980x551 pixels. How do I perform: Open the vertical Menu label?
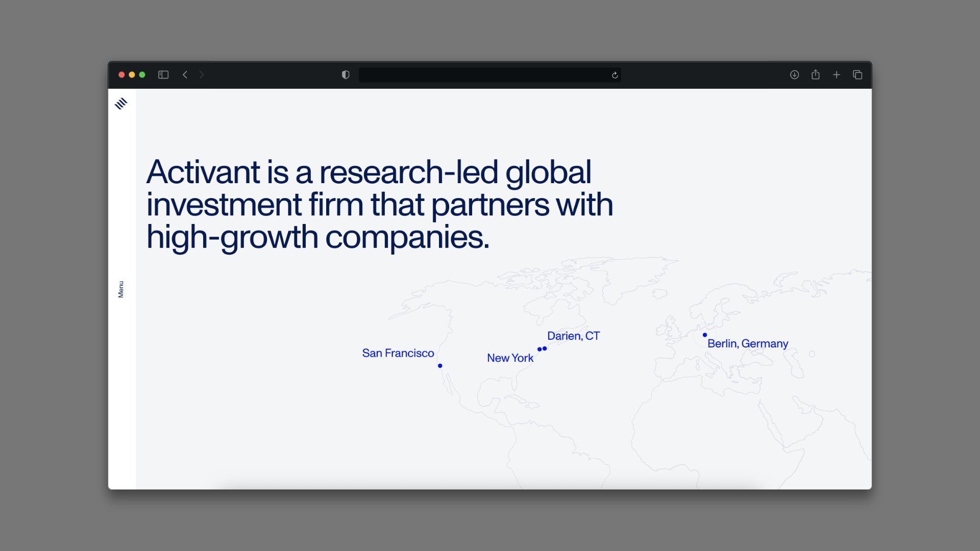(121, 289)
